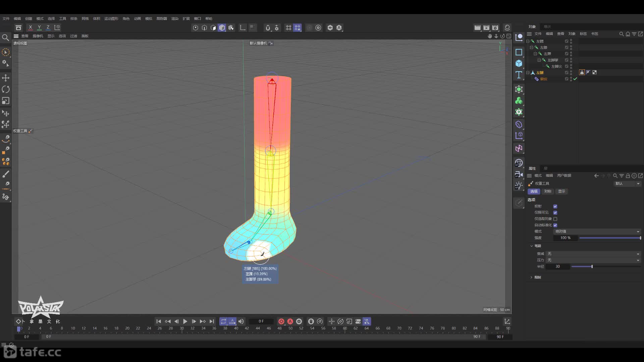Switch to Edges mode icon
This screenshot has width=644, height=362.
(204, 28)
